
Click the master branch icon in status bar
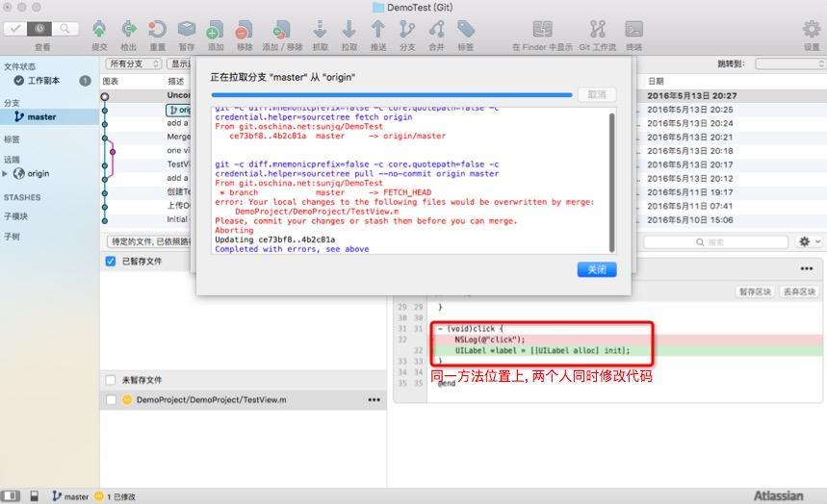pyautogui.click(x=57, y=496)
